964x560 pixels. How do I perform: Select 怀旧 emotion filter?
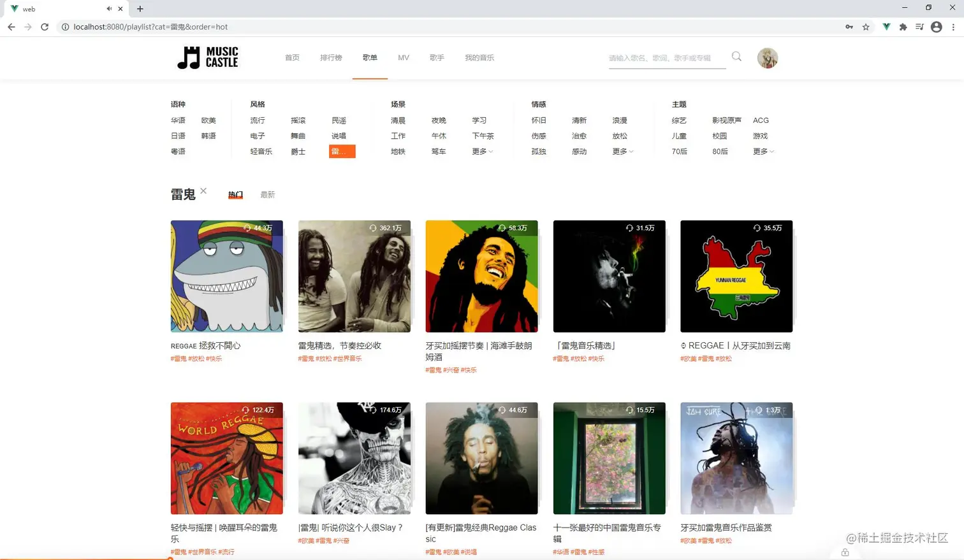pyautogui.click(x=539, y=120)
